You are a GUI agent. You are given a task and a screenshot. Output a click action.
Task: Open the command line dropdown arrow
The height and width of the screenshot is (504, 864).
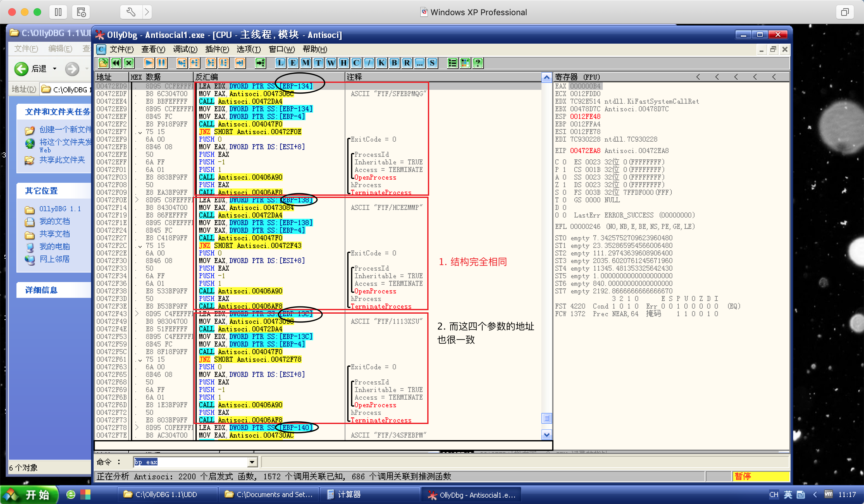tap(252, 462)
